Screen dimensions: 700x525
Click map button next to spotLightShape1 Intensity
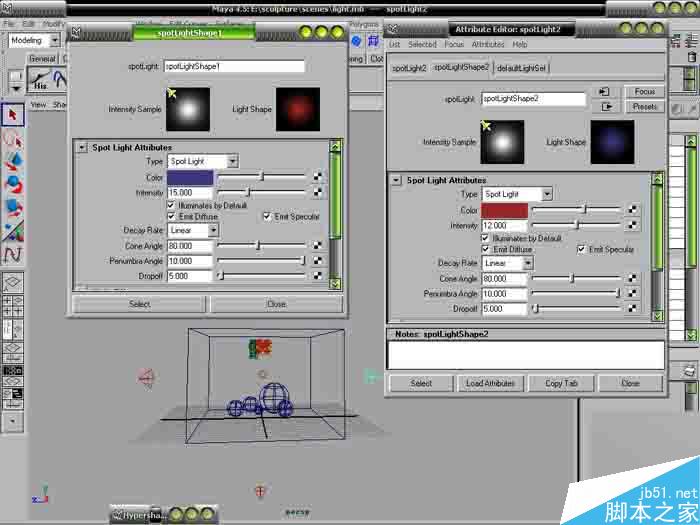[x=317, y=192]
